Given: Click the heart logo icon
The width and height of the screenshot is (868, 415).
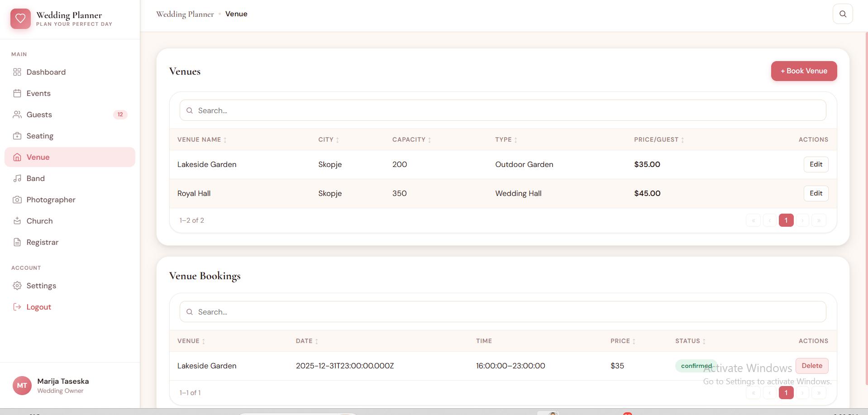Looking at the screenshot, I should pos(20,19).
